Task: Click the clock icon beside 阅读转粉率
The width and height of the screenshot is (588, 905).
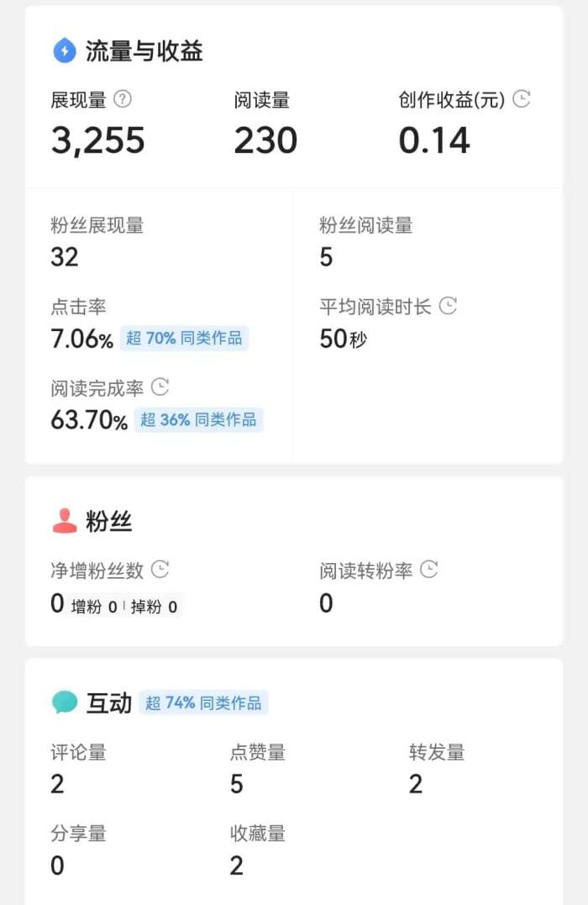Action: coord(428,570)
